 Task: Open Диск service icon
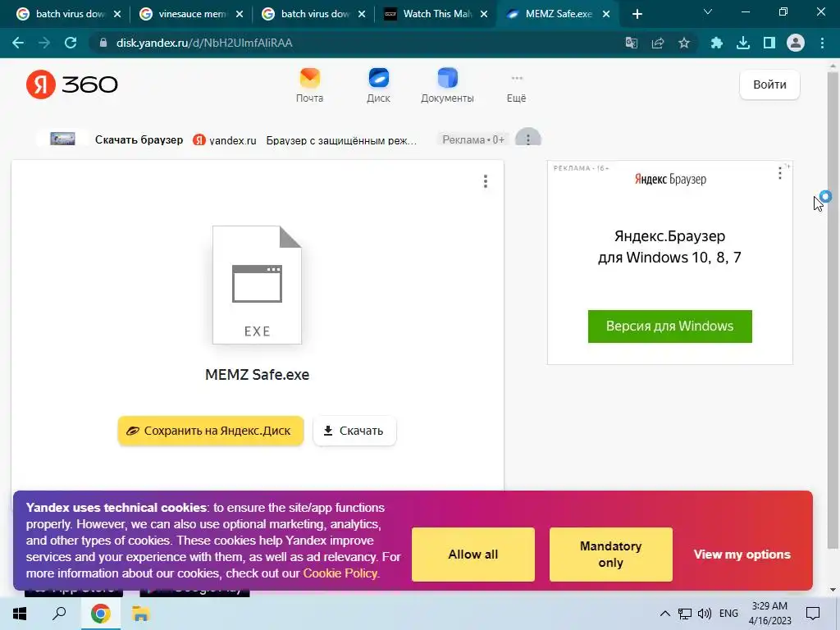tap(378, 85)
